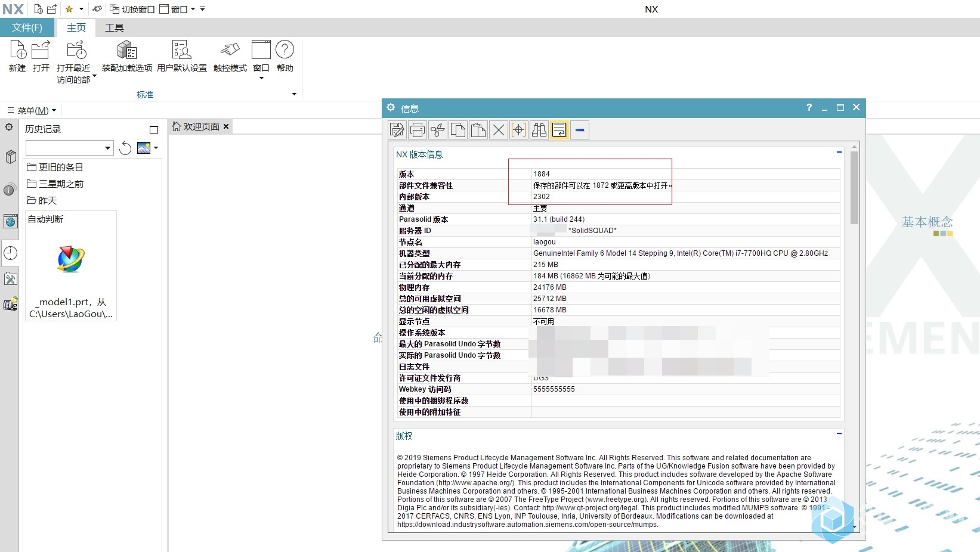
Task: Click the Open icon in quick access bar
Action: point(52,9)
